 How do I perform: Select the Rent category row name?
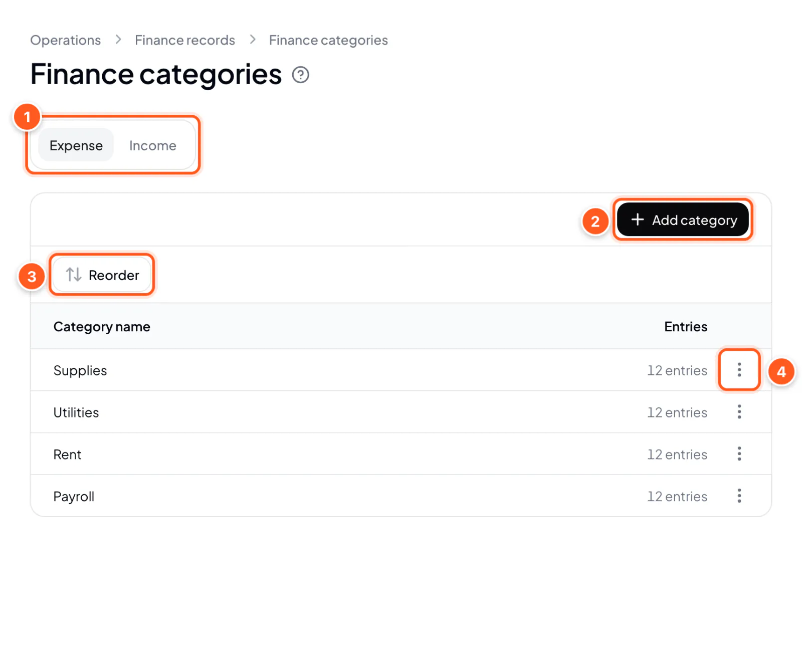pos(67,455)
